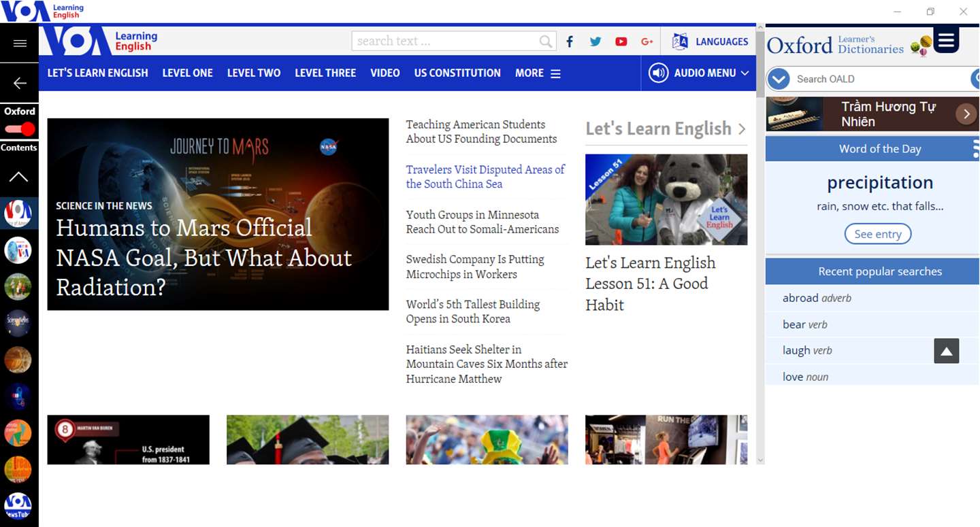Select the green outdoor people channel icon
This screenshot has width=980, height=527.
tap(18, 286)
